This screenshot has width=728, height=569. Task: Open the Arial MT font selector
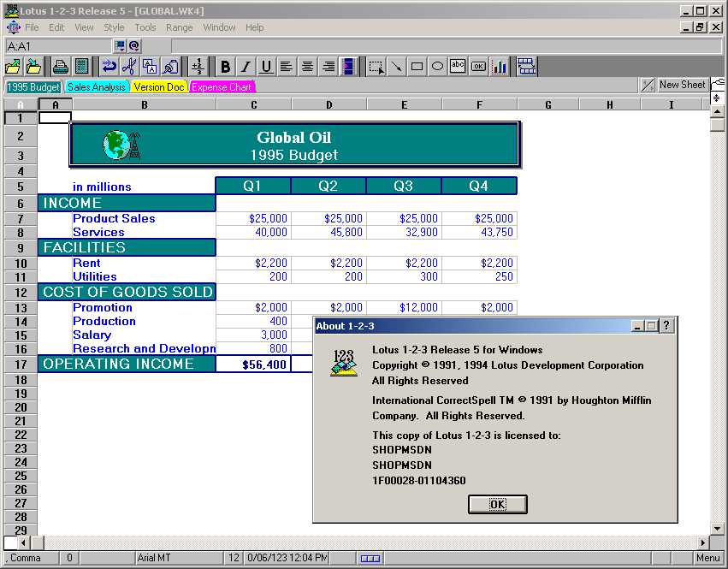coord(179,558)
